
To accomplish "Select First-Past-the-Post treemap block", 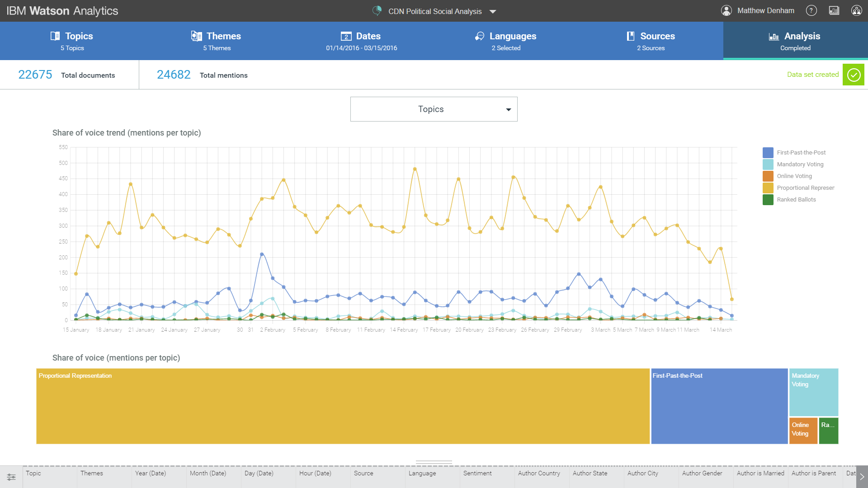I will [719, 407].
